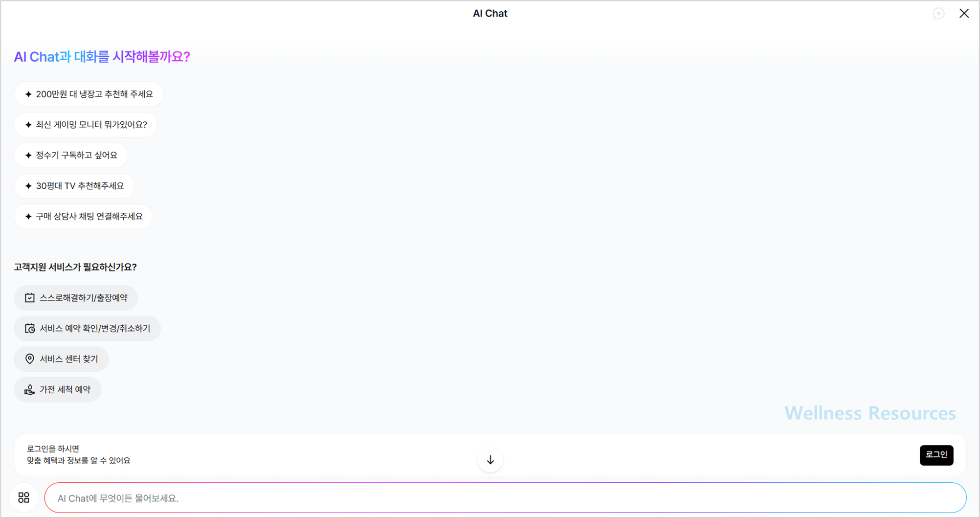Open the grid menu icon beside input
Viewport: 980px width, 518px height.
[24, 497]
